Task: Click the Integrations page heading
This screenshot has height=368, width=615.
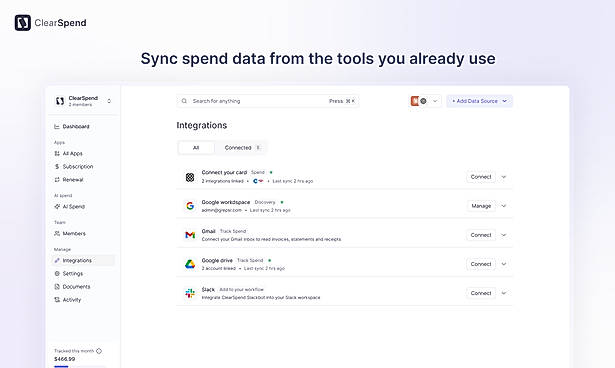Action: point(202,125)
